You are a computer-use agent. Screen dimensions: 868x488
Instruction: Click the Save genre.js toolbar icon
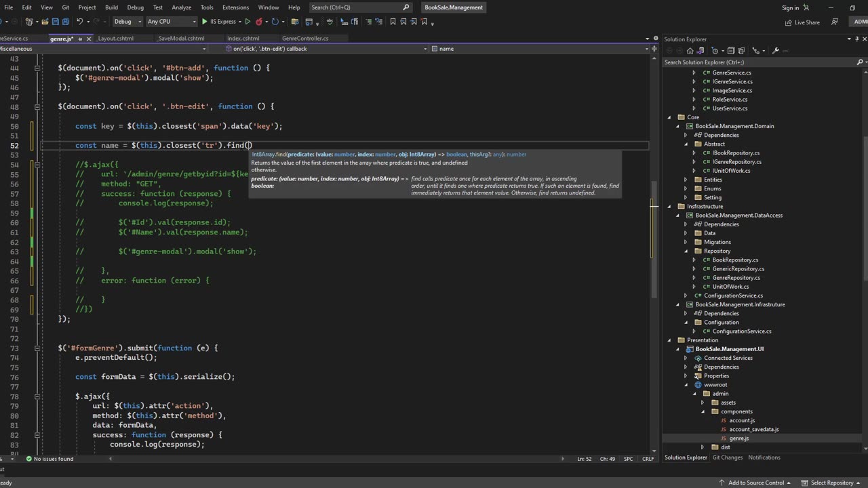[56, 22]
